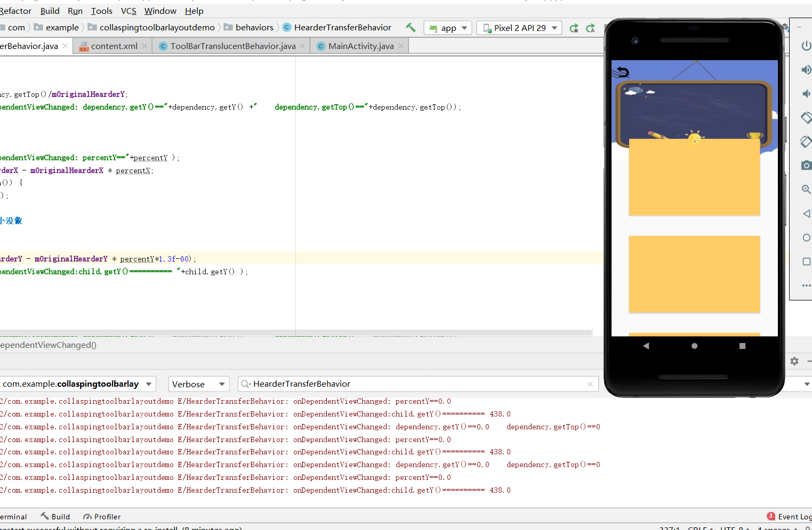This screenshot has width=812, height=530.
Task: Open the Profiler tool window button
Action: (102, 517)
